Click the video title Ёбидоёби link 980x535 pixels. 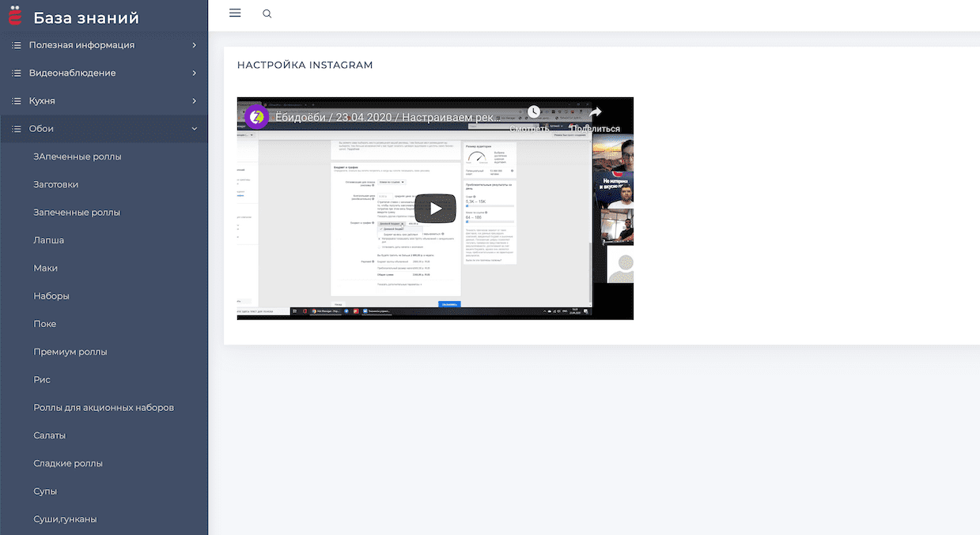388,117
